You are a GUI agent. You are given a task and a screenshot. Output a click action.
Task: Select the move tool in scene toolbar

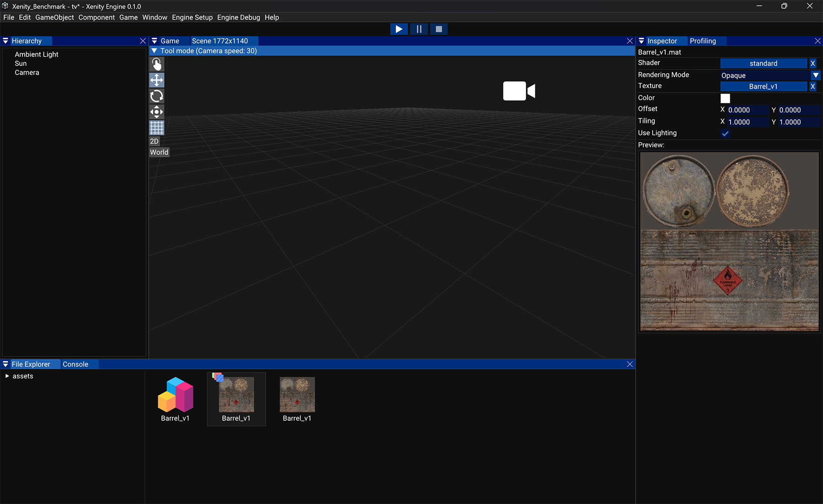(156, 80)
